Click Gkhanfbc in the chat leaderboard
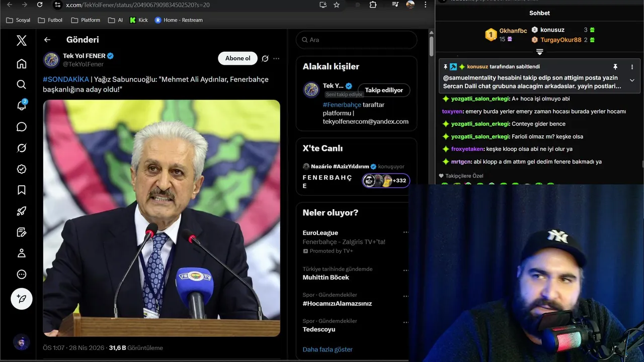644x362 pixels. tap(513, 31)
